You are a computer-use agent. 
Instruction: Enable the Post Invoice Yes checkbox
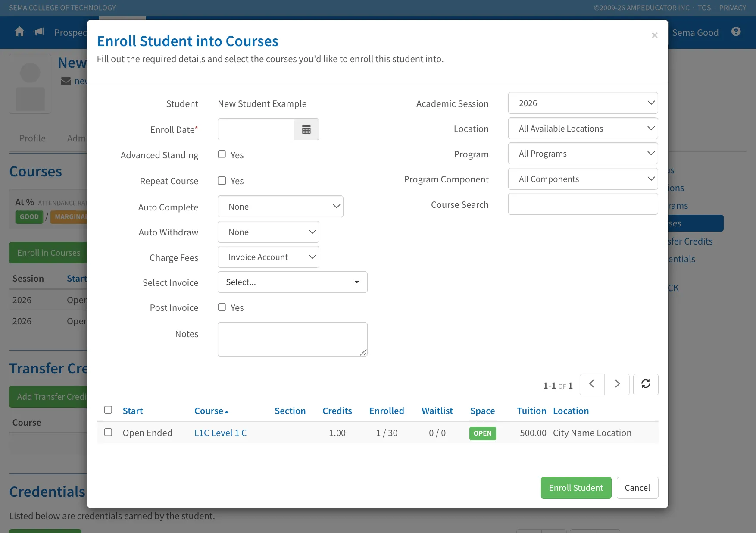pyautogui.click(x=222, y=307)
